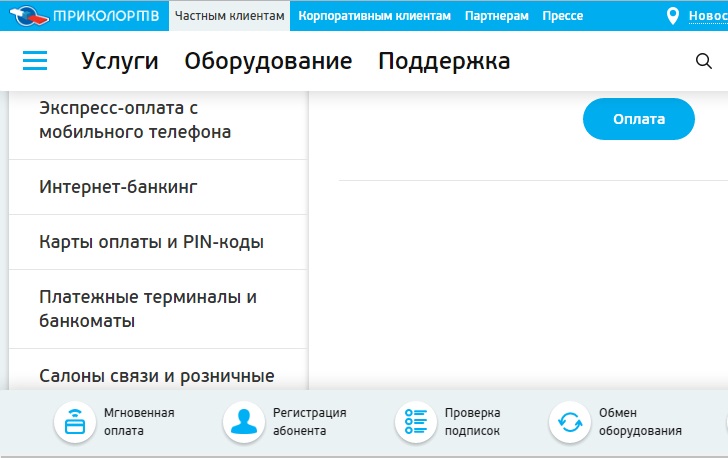Switch to Корпоративным клиентам tab

click(x=374, y=16)
